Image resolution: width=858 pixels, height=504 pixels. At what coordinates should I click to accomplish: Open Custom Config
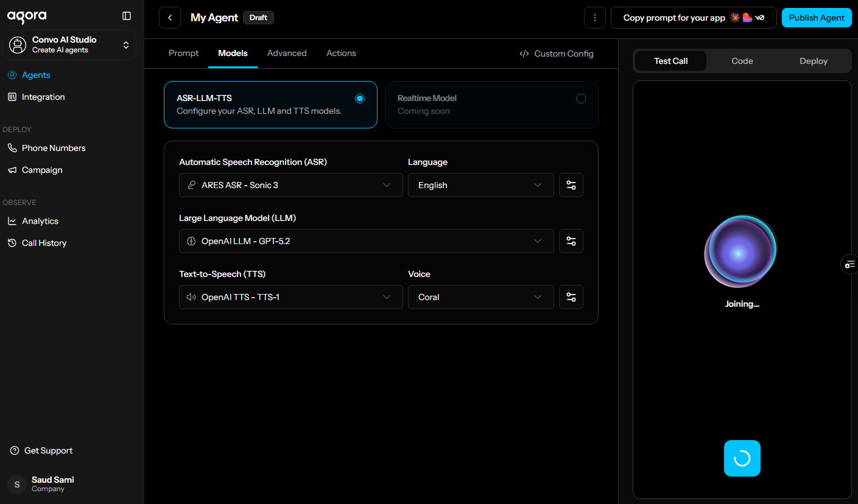(556, 53)
